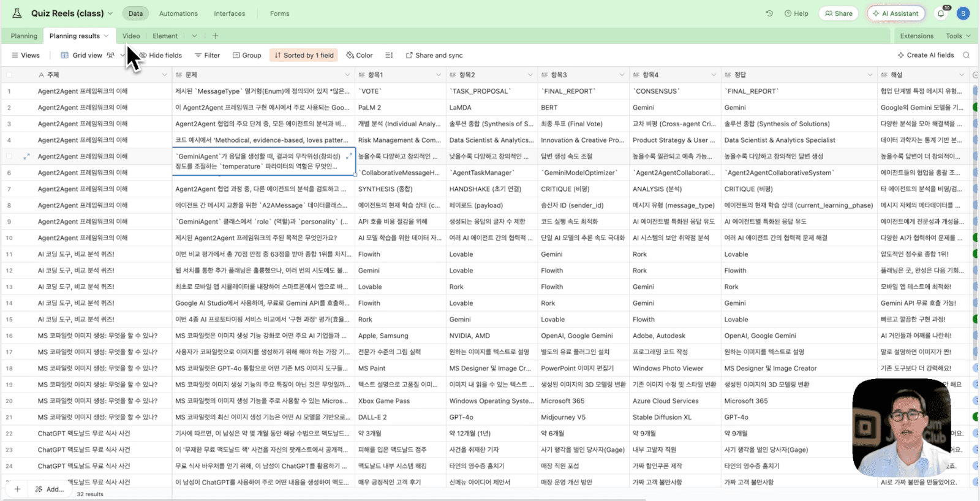Image resolution: width=980 pixels, height=501 pixels.
Task: Click the 항목1 field type icon
Action: [362, 75]
